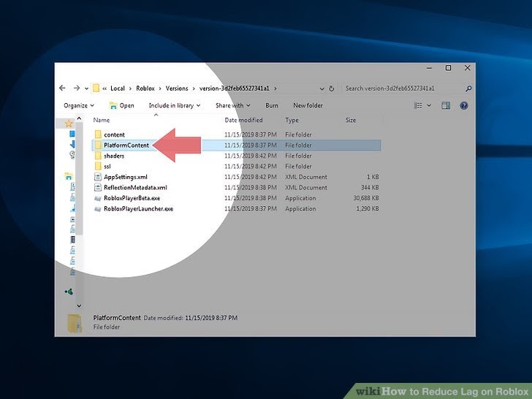The image size is (532, 399).
Task: Click the search magnifier icon
Action: click(x=468, y=88)
